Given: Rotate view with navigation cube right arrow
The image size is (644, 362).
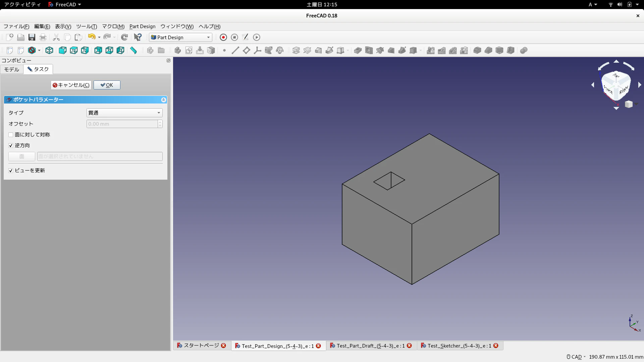Looking at the screenshot, I should tap(640, 85).
